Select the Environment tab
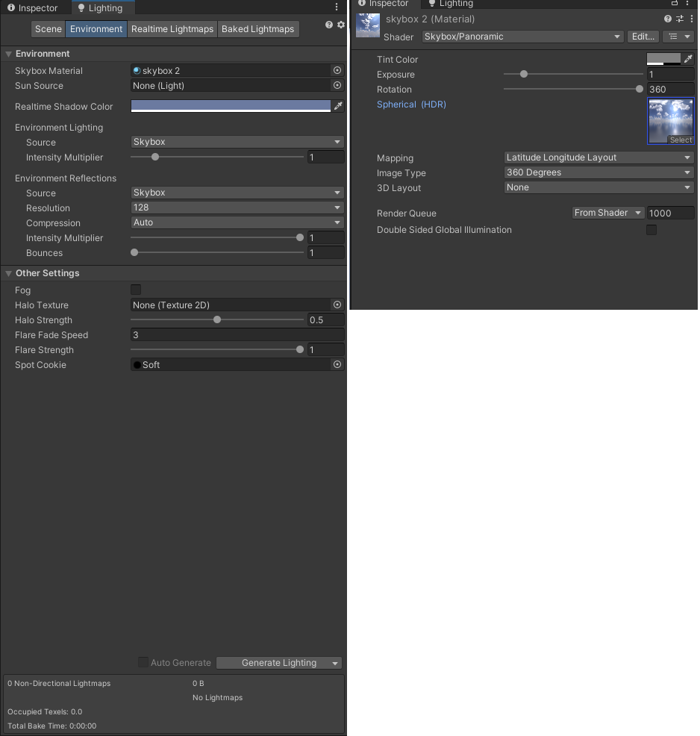700x736 pixels. [96, 29]
